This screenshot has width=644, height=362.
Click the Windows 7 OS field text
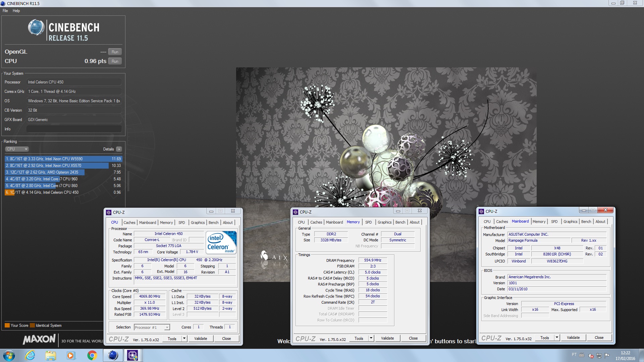point(74,101)
